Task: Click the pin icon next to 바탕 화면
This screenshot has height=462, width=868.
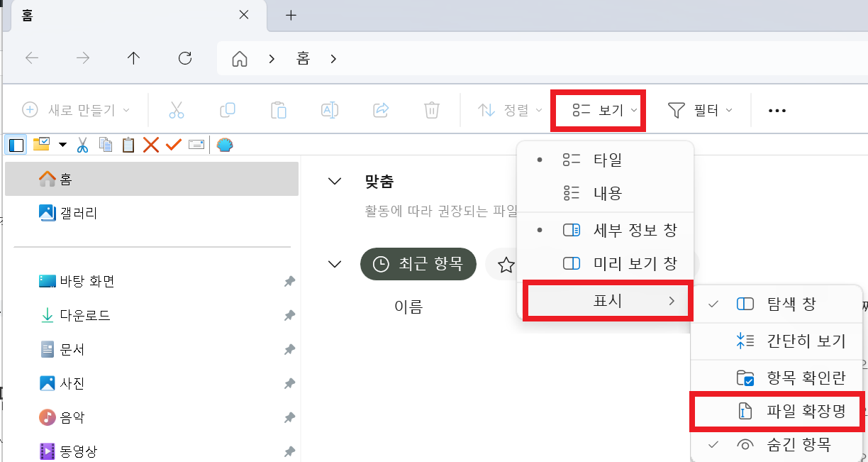Action: [289, 282]
